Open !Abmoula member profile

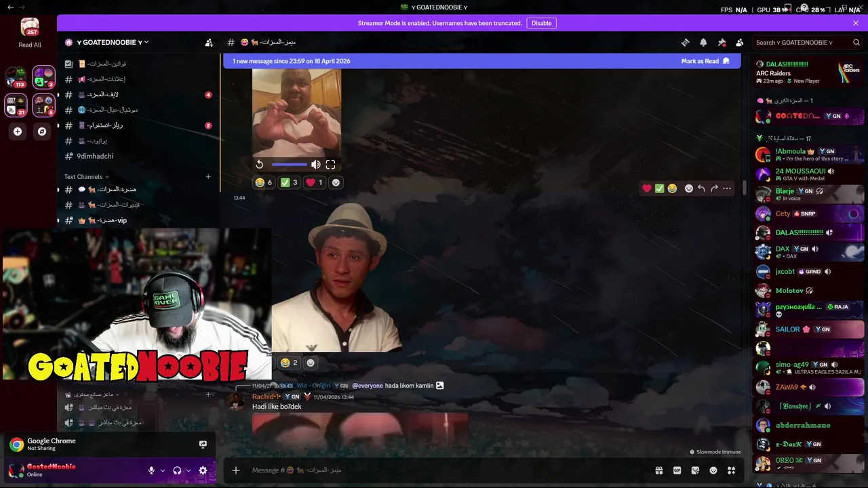click(810, 155)
